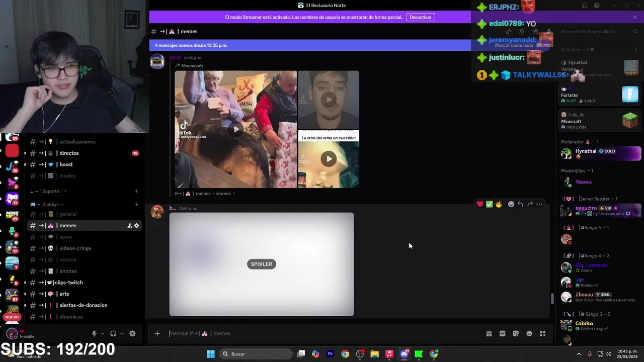The image size is (644, 362).
Task: Focus the message input for memes channel
Action: tap(322, 333)
